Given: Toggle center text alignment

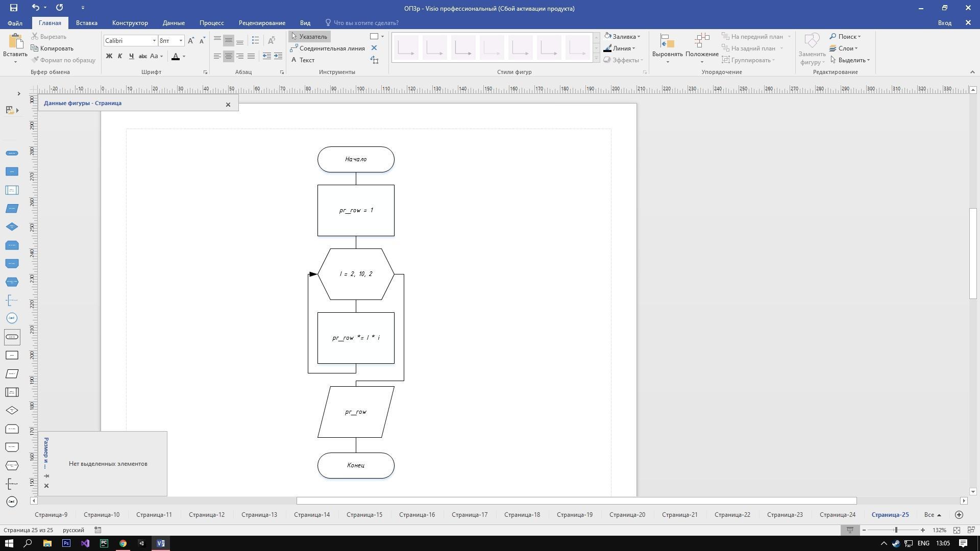Looking at the screenshot, I should pyautogui.click(x=229, y=56).
